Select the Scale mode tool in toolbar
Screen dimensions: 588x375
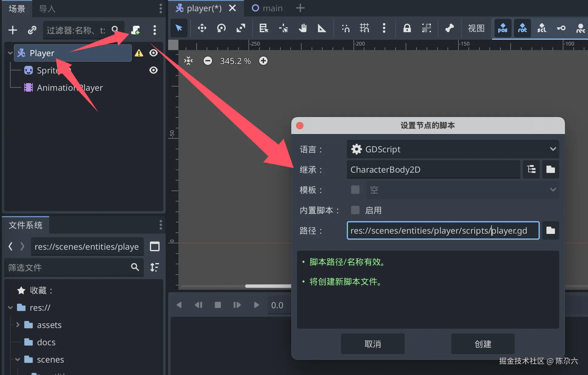(x=241, y=28)
